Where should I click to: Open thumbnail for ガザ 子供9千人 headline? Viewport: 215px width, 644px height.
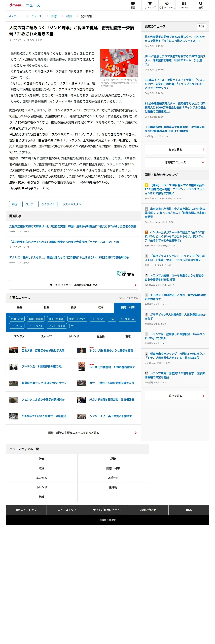(81, 383)
